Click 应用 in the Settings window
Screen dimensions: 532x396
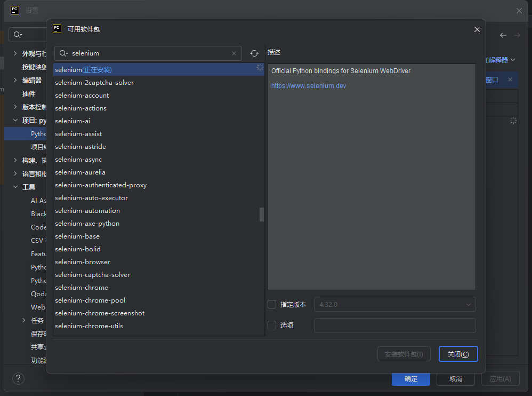(500, 379)
